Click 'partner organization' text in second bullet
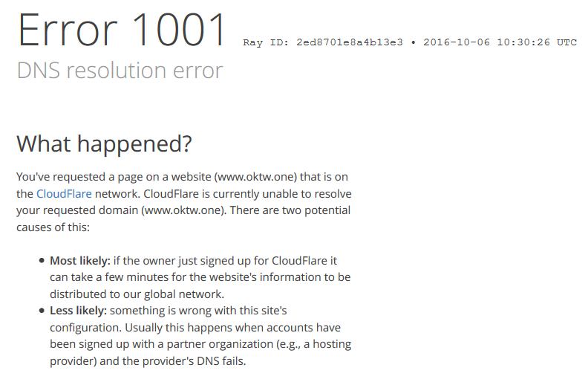The image size is (588, 382). click(220, 344)
